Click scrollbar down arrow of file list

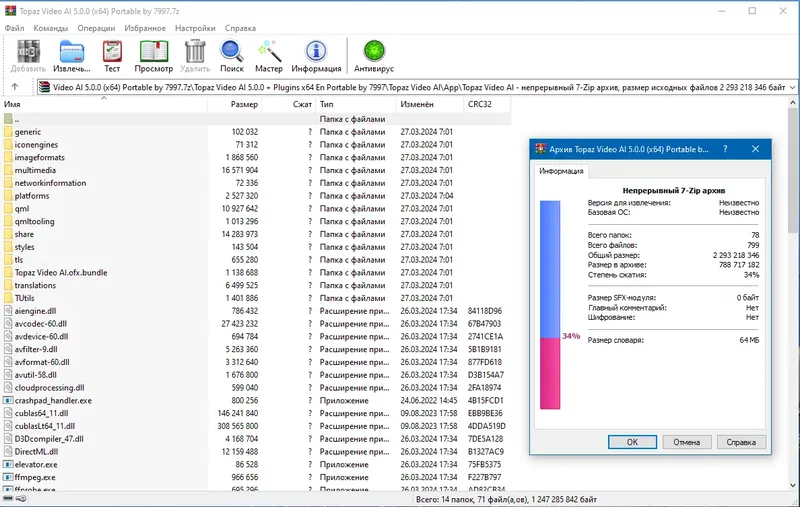pos(793,485)
